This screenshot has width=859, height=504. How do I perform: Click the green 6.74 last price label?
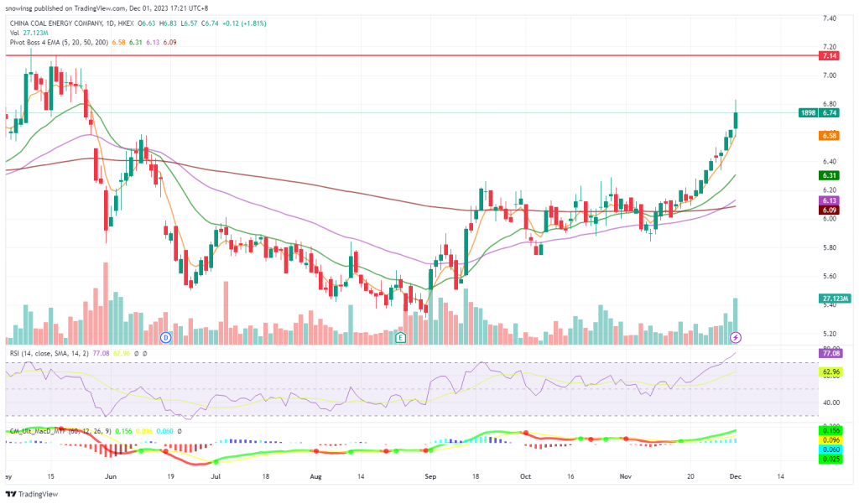829,113
